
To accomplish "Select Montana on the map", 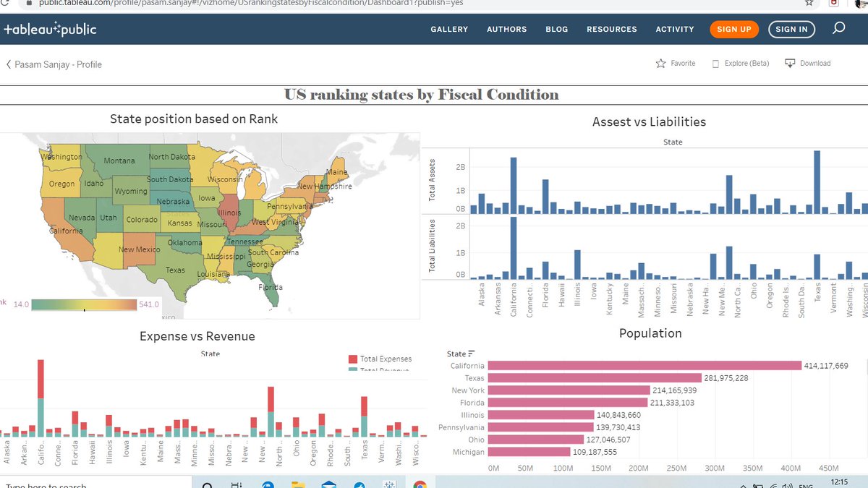I will (119, 160).
